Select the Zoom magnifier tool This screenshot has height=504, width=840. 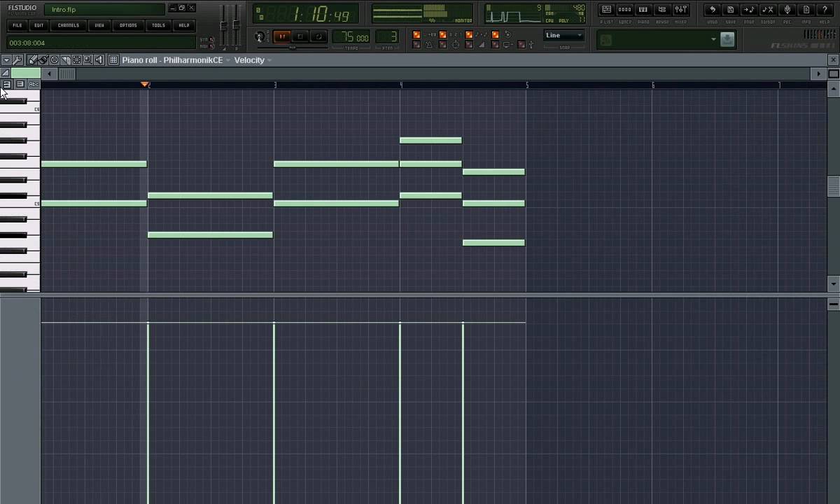point(87,60)
